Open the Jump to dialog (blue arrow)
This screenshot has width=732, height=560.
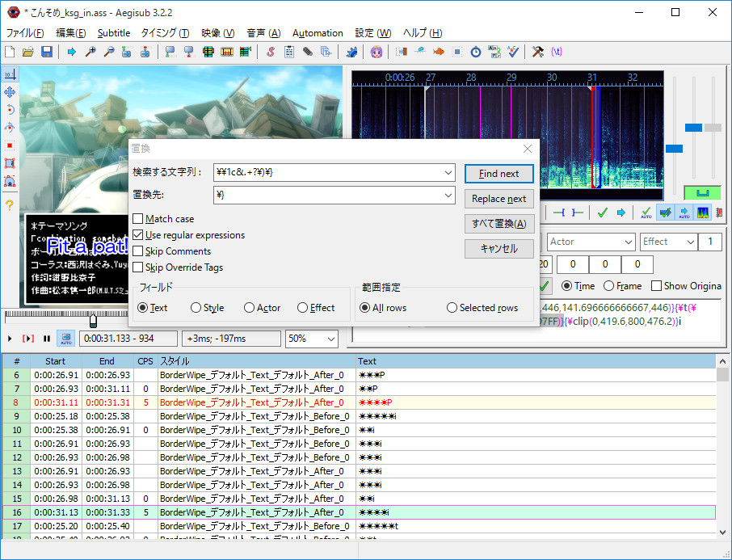tap(71, 52)
